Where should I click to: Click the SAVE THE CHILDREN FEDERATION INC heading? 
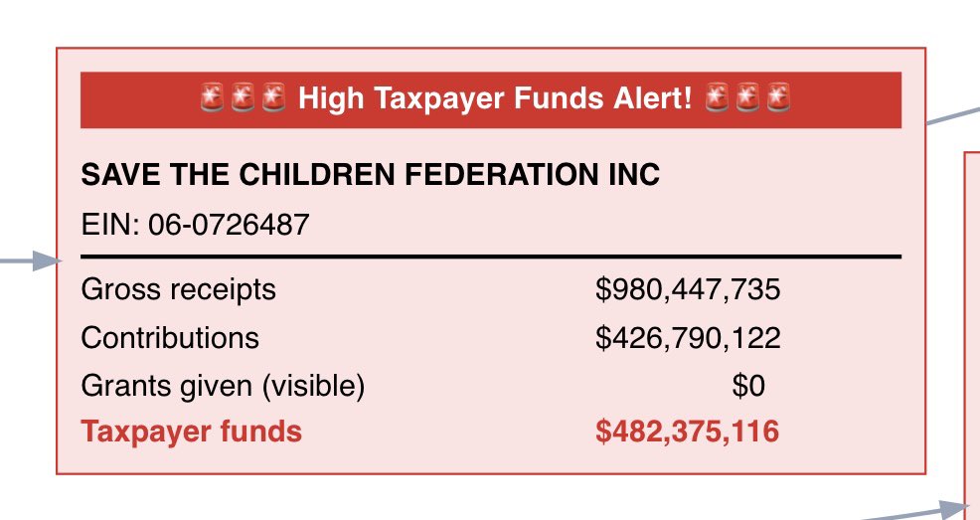(x=370, y=176)
